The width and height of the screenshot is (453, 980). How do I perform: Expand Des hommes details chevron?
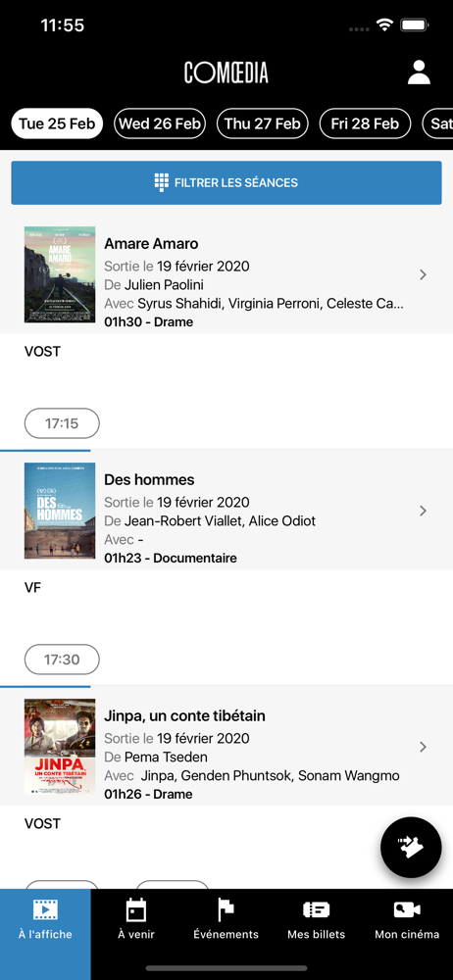[423, 511]
